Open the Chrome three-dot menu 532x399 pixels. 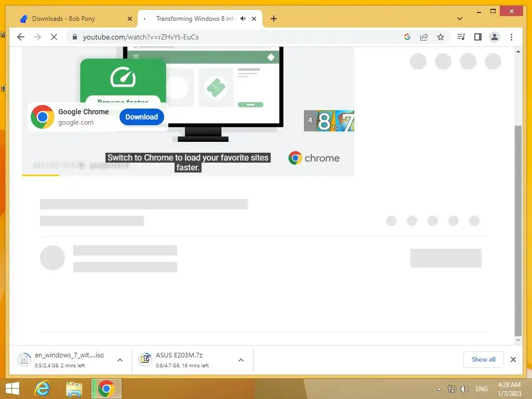[511, 37]
